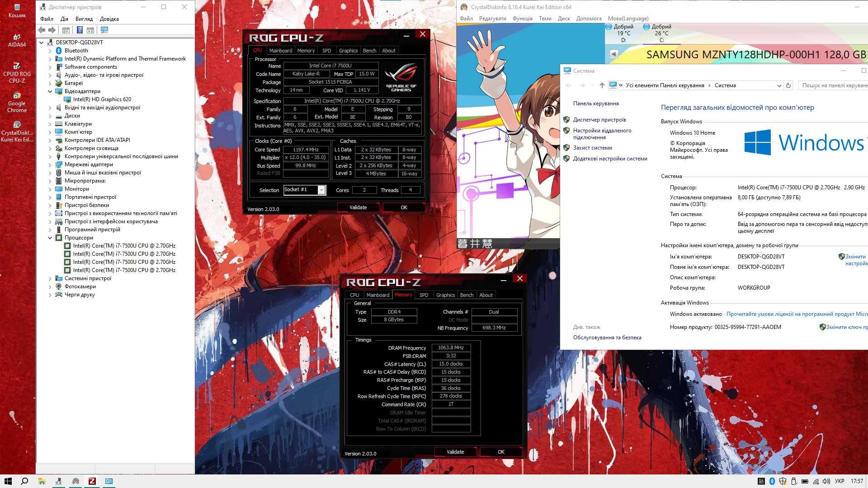The width and height of the screenshot is (868, 488).
Task: Switch to Device Manager via its taskbar icon
Action: (x=58, y=481)
